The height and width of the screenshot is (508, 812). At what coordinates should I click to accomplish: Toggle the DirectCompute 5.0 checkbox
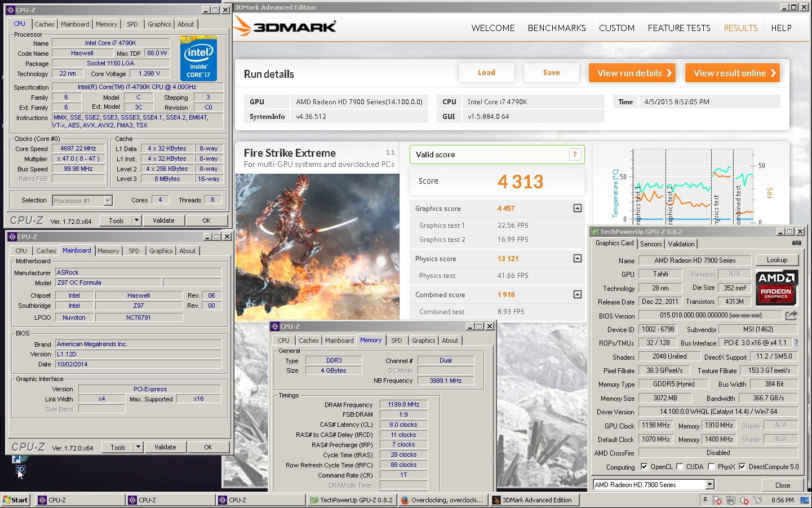click(x=742, y=466)
